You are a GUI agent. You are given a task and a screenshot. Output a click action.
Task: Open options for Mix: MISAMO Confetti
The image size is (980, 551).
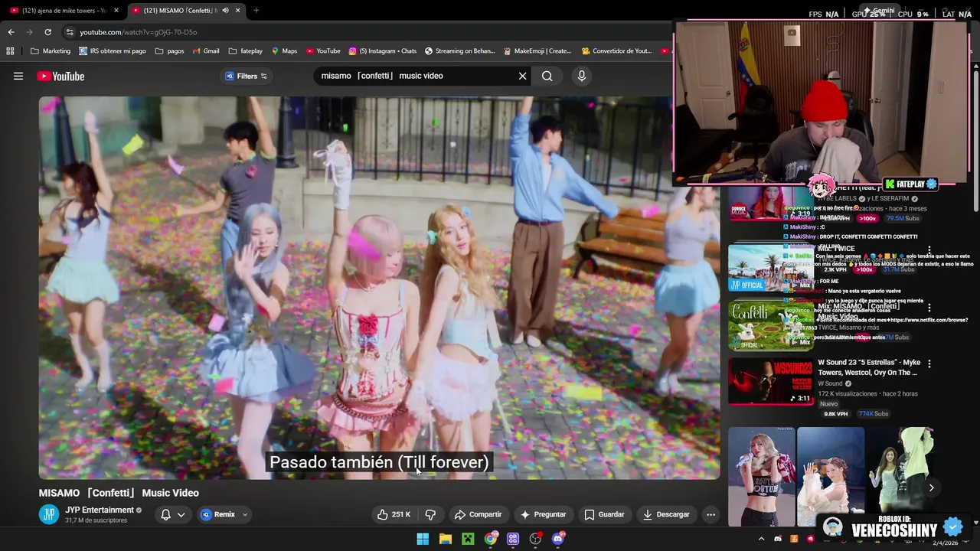point(929,307)
